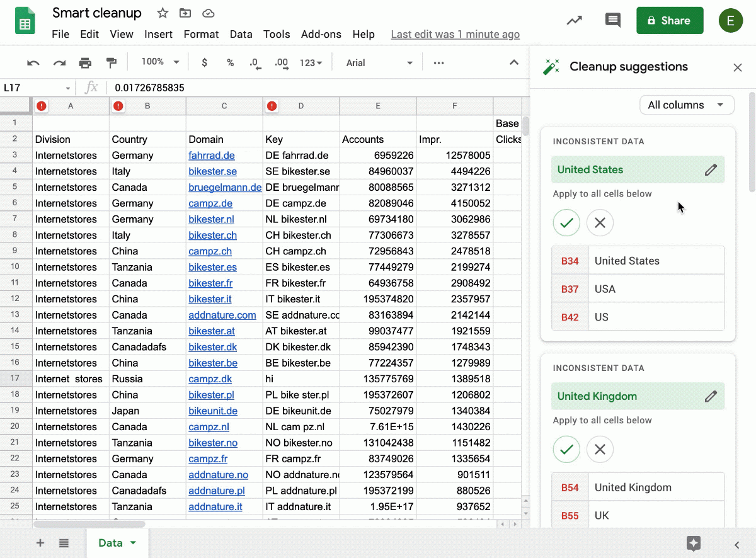The width and height of the screenshot is (756, 558).
Task: Click the Decrease decimal places icon
Action: (255, 62)
